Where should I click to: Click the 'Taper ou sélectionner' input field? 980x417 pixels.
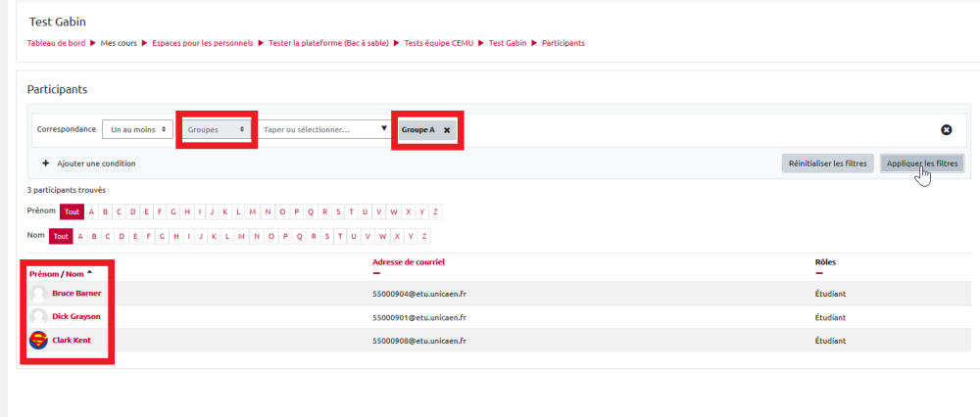[x=318, y=129]
